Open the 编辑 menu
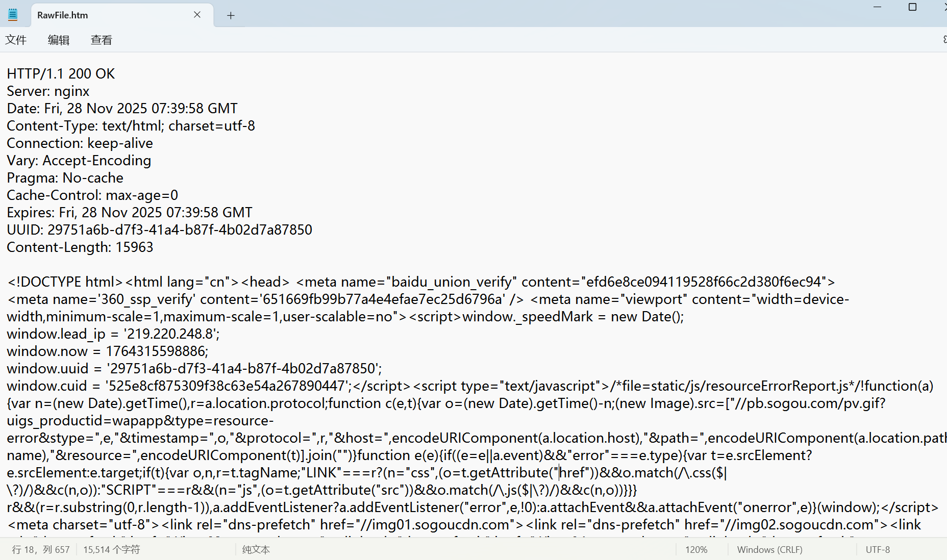This screenshot has width=947, height=560. pos(59,40)
